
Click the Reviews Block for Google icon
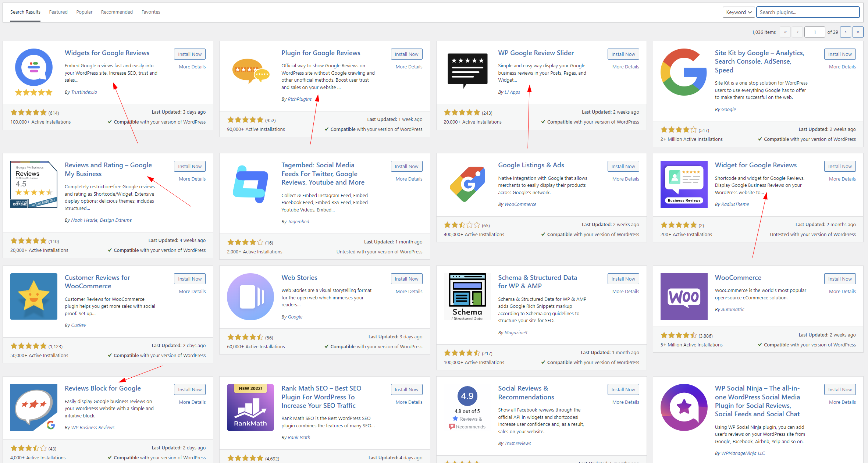tap(34, 407)
